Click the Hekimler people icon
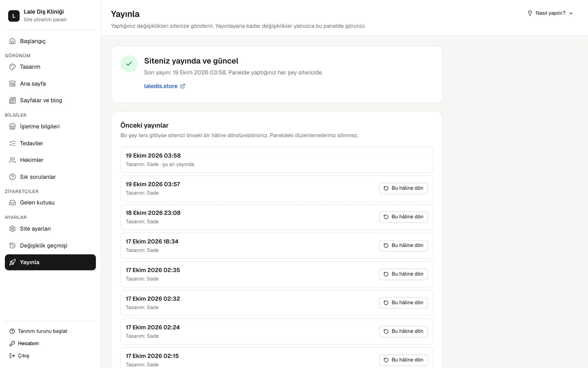The height and width of the screenshot is (368, 588). (12, 160)
